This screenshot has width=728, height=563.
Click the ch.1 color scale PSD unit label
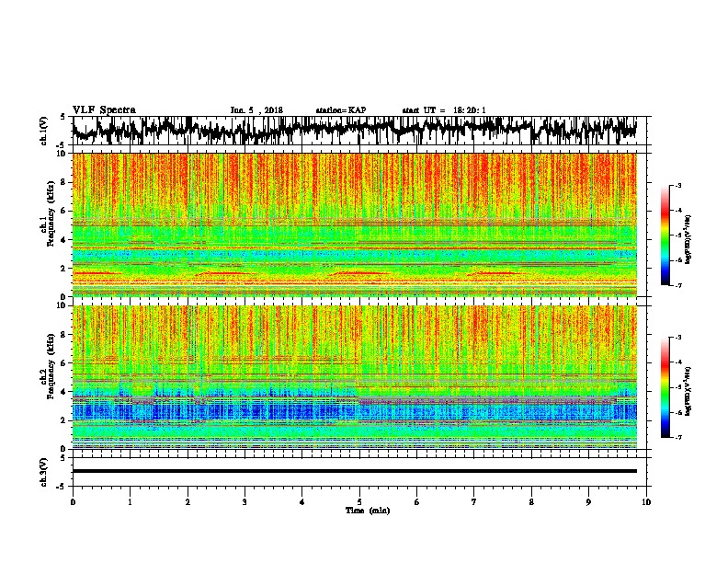[688, 240]
